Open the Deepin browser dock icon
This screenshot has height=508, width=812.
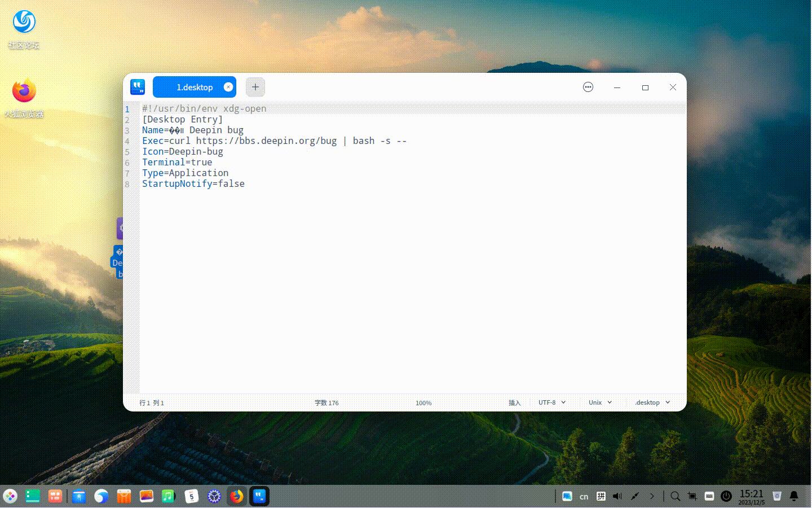coord(101,496)
